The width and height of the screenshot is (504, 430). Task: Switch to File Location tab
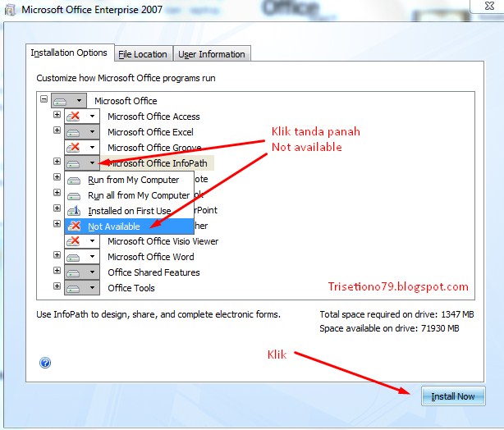tap(143, 54)
